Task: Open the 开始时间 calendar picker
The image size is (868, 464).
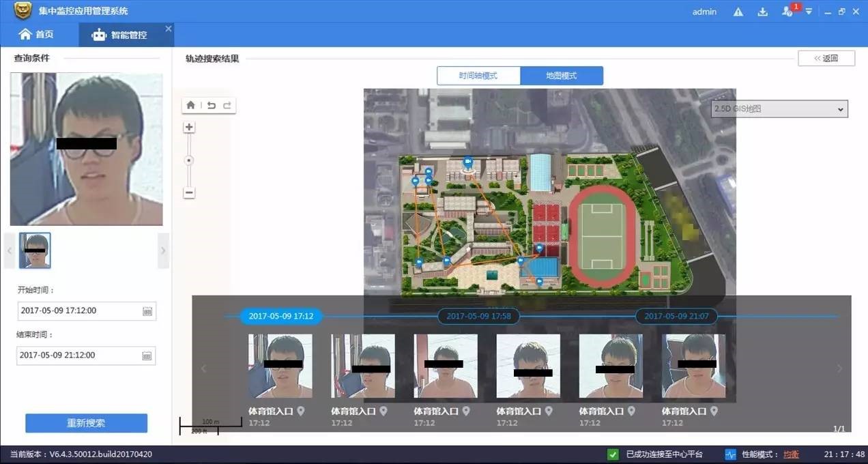Action: (x=147, y=311)
